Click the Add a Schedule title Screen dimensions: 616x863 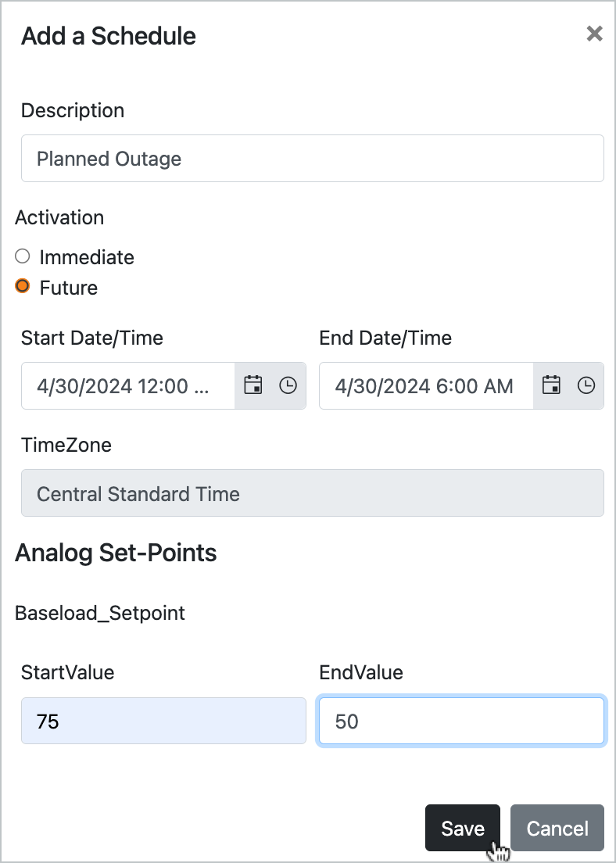point(109,36)
